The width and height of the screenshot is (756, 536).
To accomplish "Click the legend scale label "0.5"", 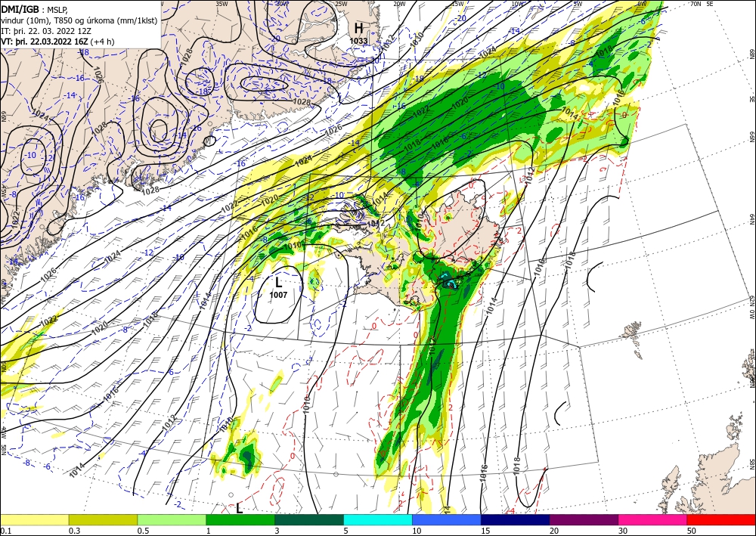I will coord(143,531).
